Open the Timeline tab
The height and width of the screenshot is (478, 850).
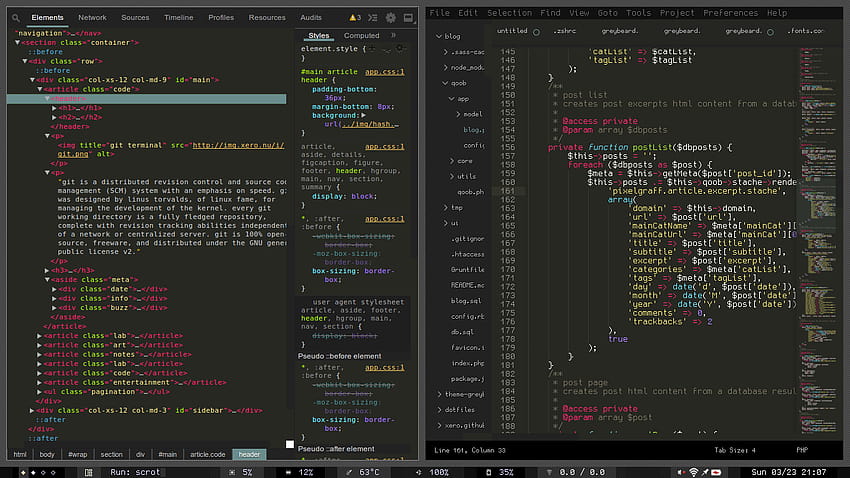pyautogui.click(x=178, y=18)
